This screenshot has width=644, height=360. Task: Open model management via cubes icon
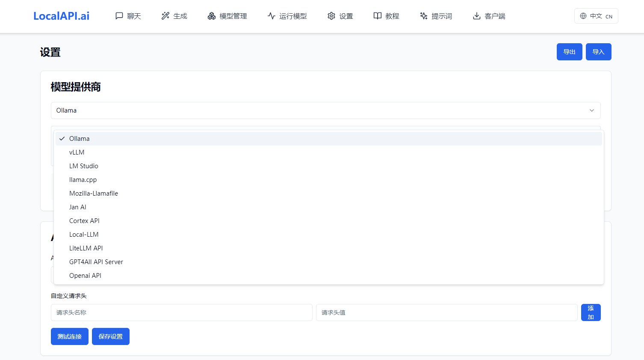click(x=212, y=16)
